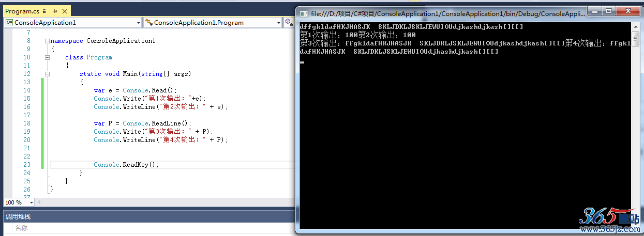
Task: Click the console scrollbar thumb
Action: 636,39
